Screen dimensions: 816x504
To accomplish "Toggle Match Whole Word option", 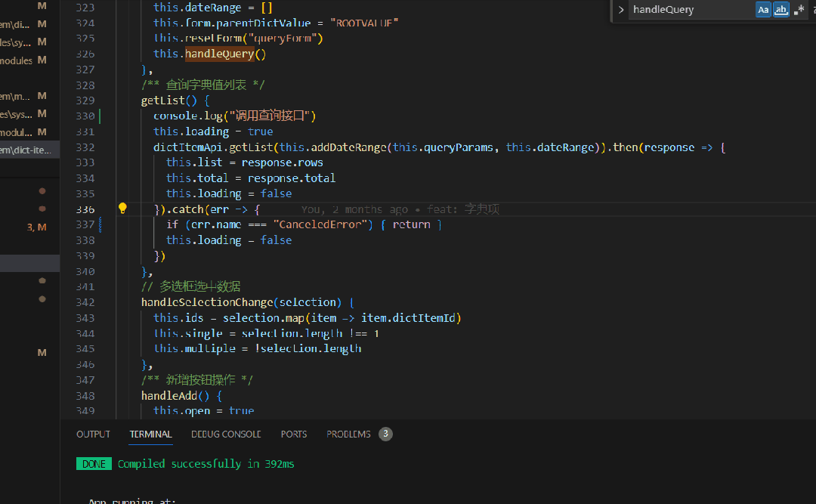I will 781,10.
